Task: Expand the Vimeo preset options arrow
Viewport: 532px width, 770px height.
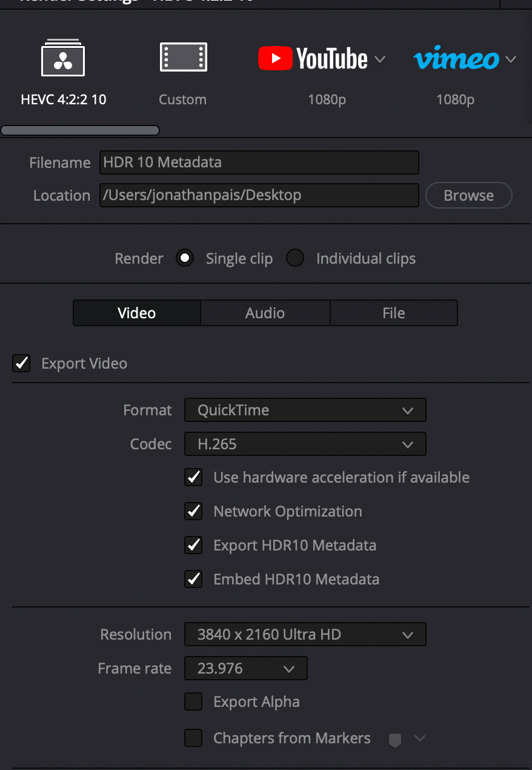Action: point(511,59)
